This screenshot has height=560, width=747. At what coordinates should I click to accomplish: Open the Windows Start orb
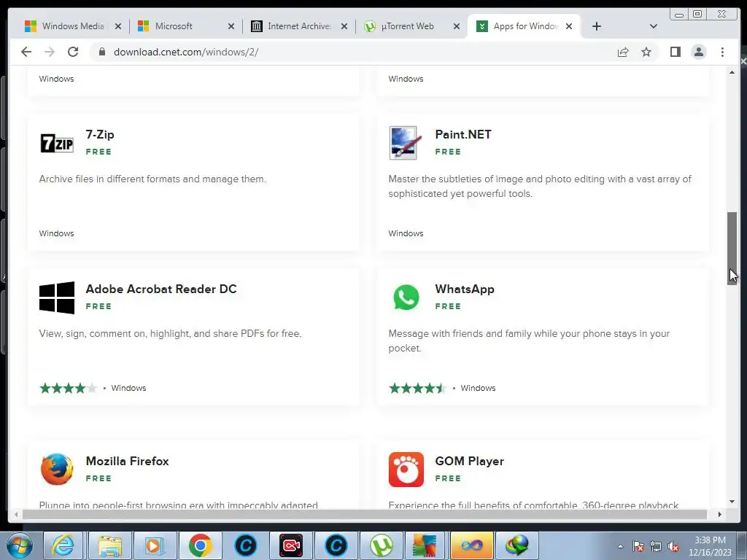point(20,545)
